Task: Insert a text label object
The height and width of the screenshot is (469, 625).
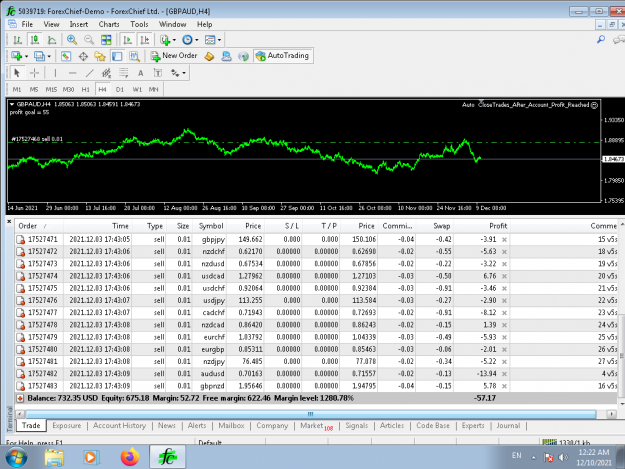Action: [x=158, y=73]
